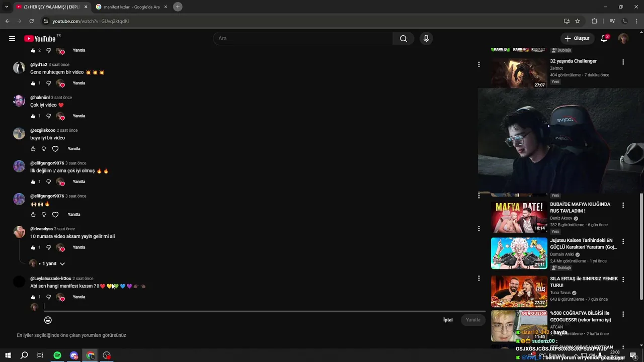Viewport: 644px width, 362px height.
Task: Like @ezgiiskooo's 'baya iyi bir video' comment
Action: click(33, 149)
